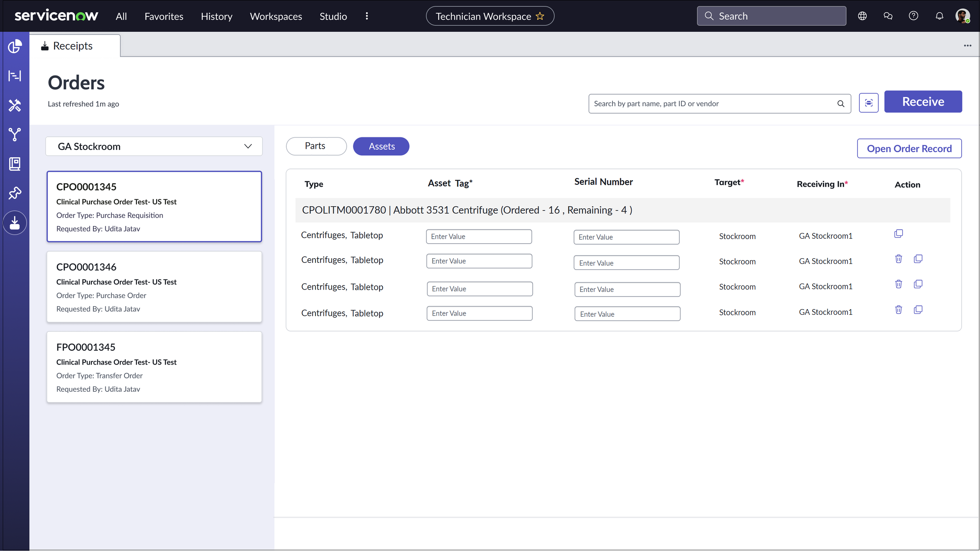The width and height of the screenshot is (980, 552).
Task: Duplicate the first Centrifuges Tabletop row
Action: point(898,234)
